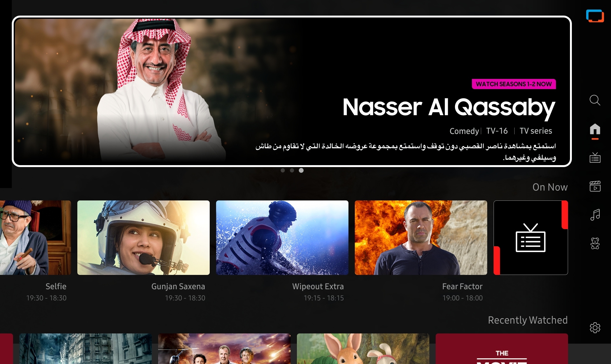Select the third carousel page dot
The image size is (611, 364).
[x=301, y=171]
